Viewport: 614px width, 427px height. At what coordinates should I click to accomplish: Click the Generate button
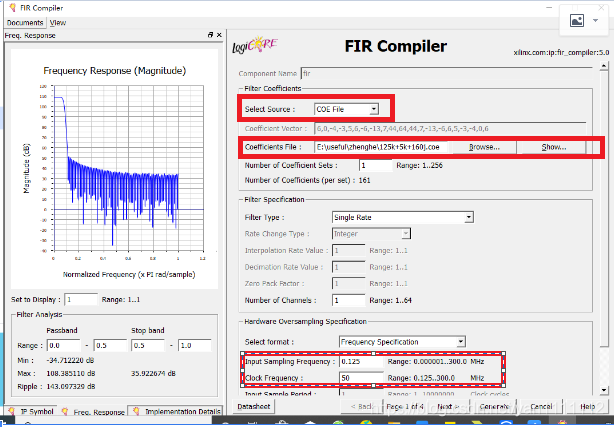(x=494, y=407)
